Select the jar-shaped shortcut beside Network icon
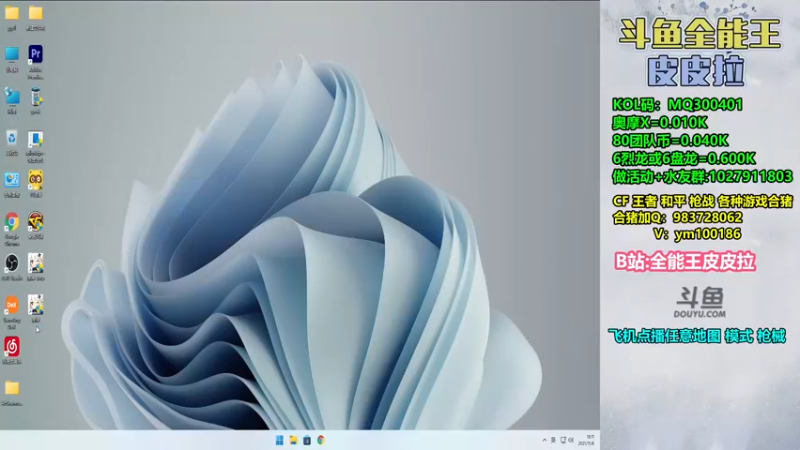This screenshot has height=450, width=800. click(x=35, y=96)
